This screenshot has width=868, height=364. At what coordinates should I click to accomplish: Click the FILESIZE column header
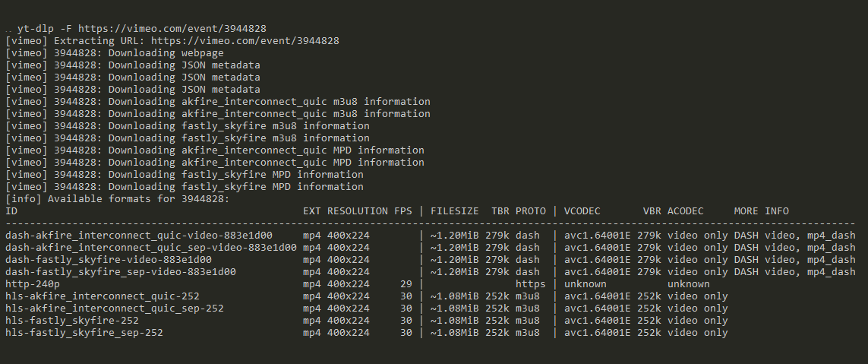click(454, 210)
